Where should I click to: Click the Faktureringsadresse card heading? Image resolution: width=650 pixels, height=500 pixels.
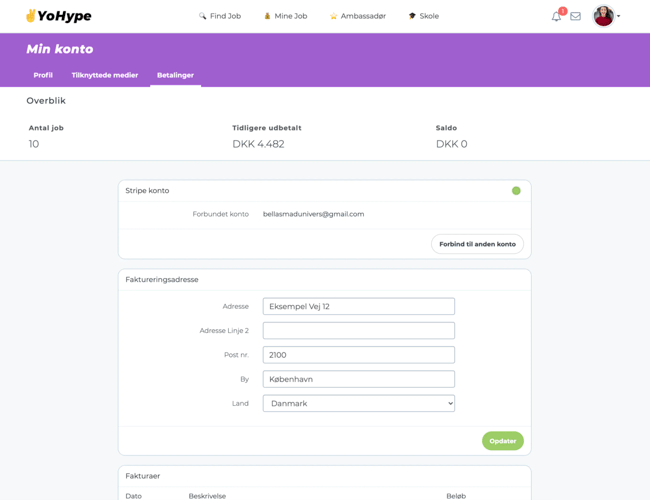pos(162,279)
